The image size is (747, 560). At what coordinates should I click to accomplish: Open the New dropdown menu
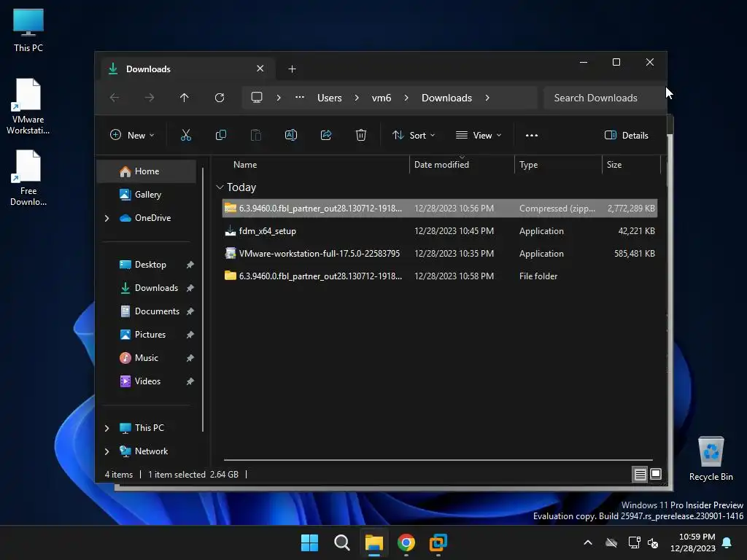click(132, 135)
